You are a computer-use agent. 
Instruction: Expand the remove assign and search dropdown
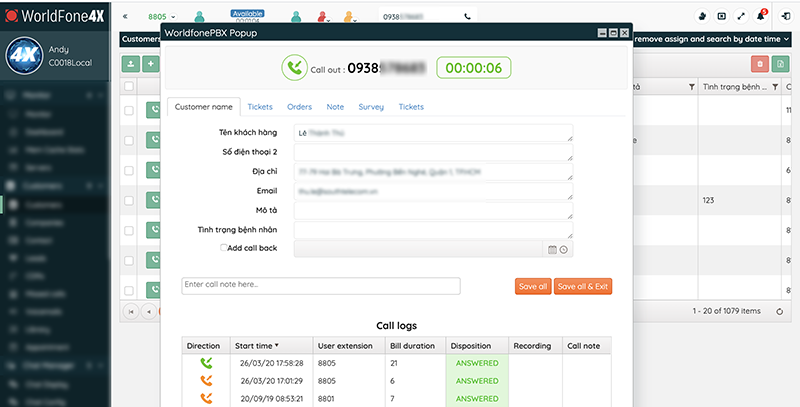[x=786, y=39]
